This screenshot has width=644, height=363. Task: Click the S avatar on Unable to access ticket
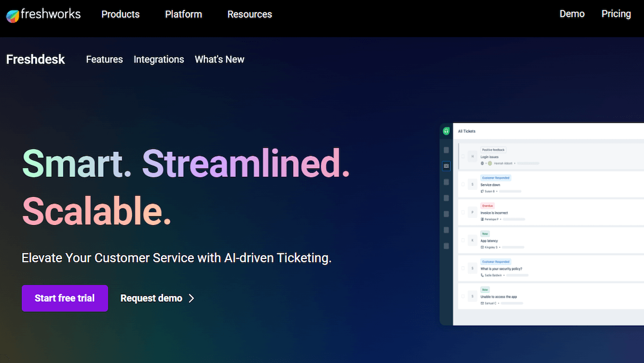point(472,296)
